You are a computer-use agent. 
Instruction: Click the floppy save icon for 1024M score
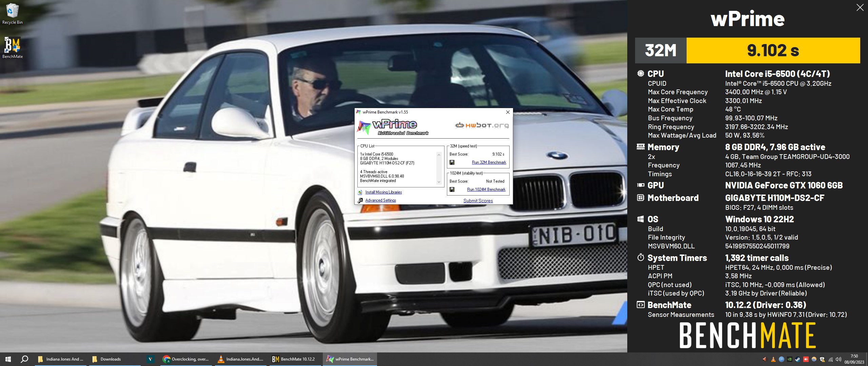point(452,189)
